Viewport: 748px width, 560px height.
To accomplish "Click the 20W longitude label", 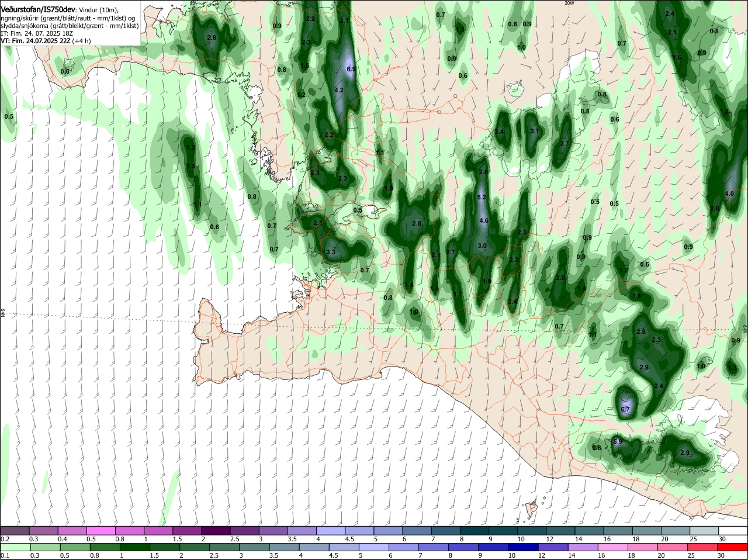I will click(569, 3).
